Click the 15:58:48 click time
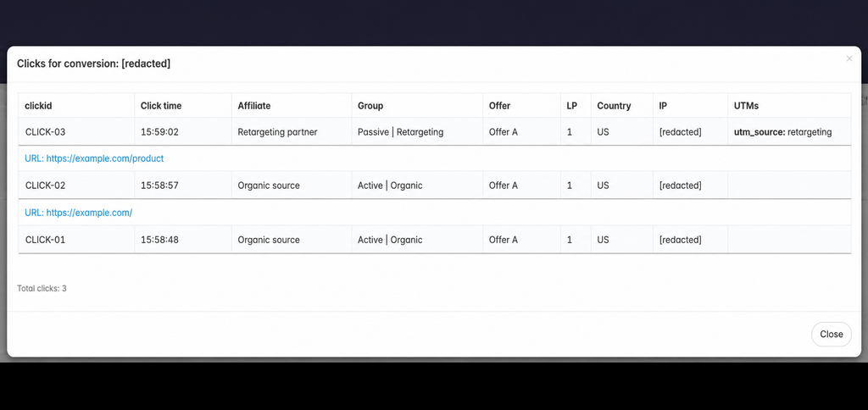Image resolution: width=868 pixels, height=410 pixels. click(159, 240)
